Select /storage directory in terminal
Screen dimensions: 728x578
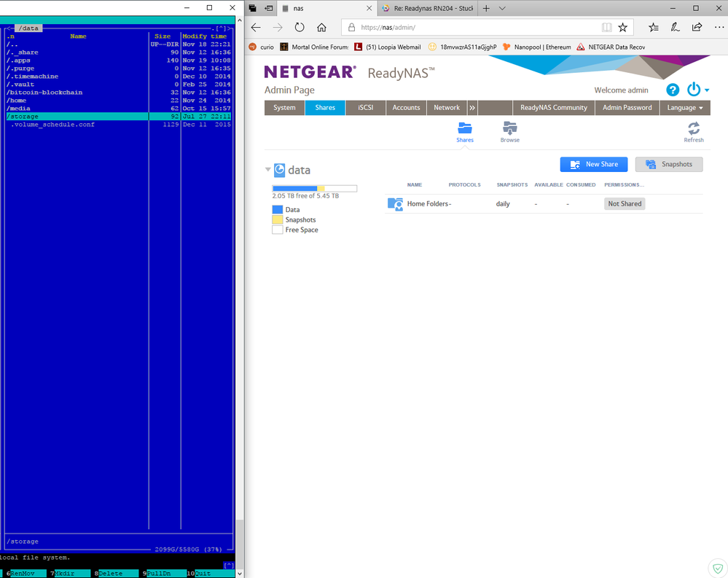(x=118, y=117)
